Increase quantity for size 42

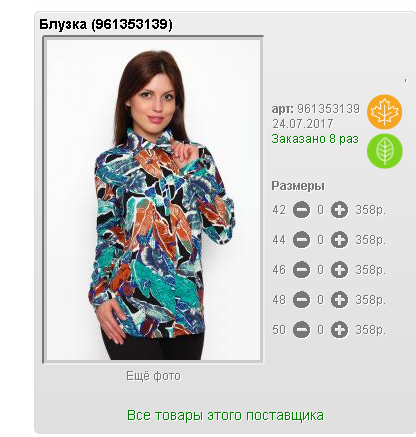point(339,210)
